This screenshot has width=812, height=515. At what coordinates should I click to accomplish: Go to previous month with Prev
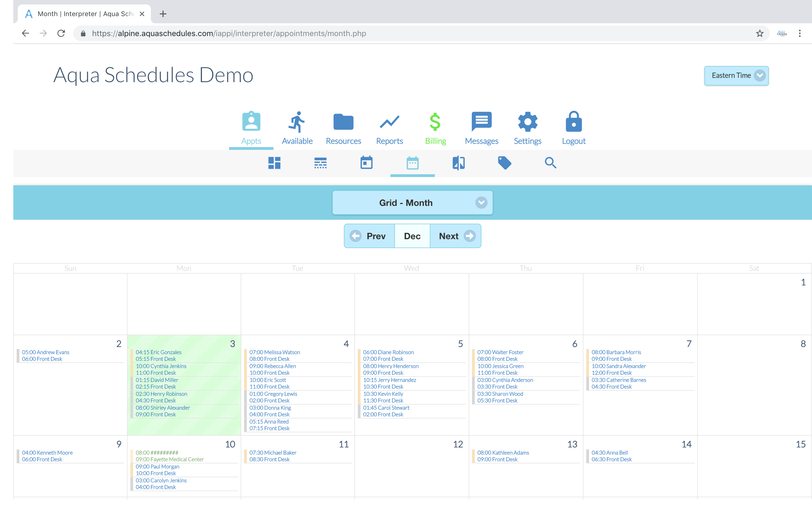click(x=369, y=236)
